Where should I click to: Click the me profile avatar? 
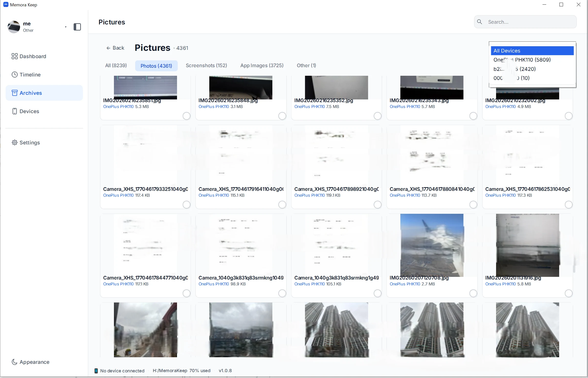(14, 27)
